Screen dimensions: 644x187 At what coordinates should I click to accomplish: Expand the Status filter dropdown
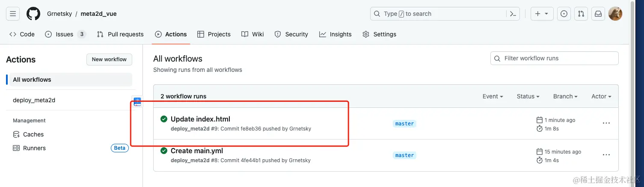click(528, 96)
